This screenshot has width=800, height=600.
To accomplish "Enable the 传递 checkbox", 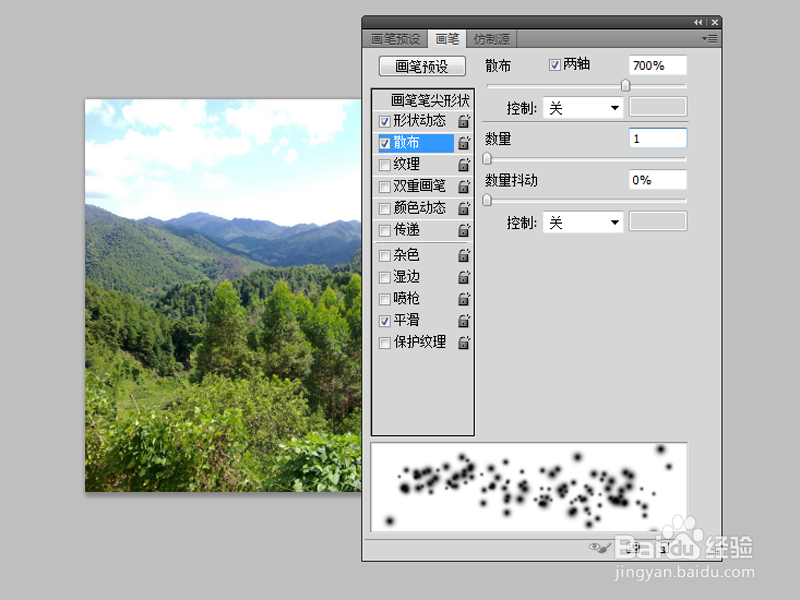I will click(385, 231).
